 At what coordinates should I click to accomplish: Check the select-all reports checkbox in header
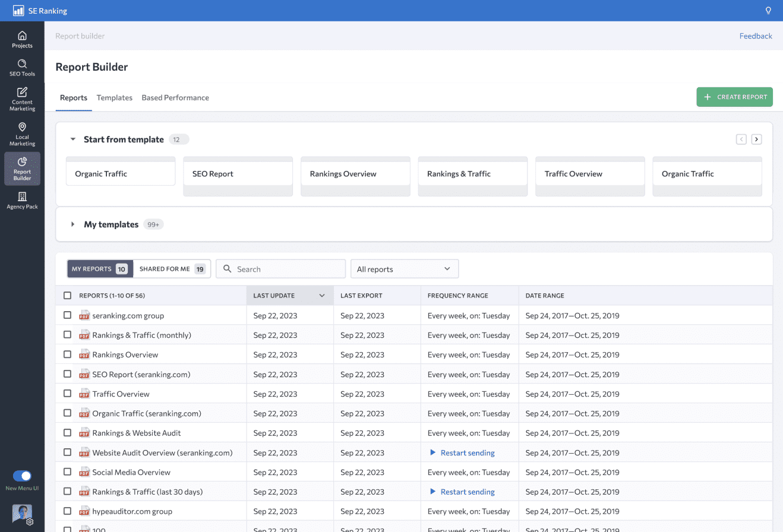click(x=67, y=296)
